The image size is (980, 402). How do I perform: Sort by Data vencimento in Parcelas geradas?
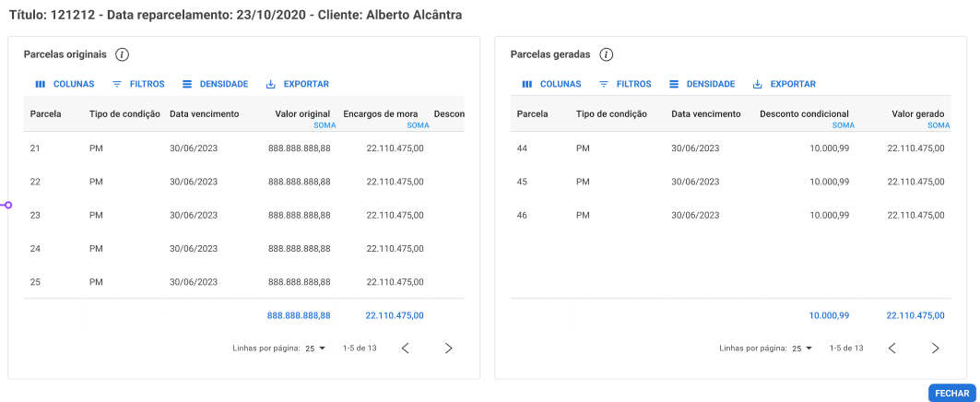706,113
